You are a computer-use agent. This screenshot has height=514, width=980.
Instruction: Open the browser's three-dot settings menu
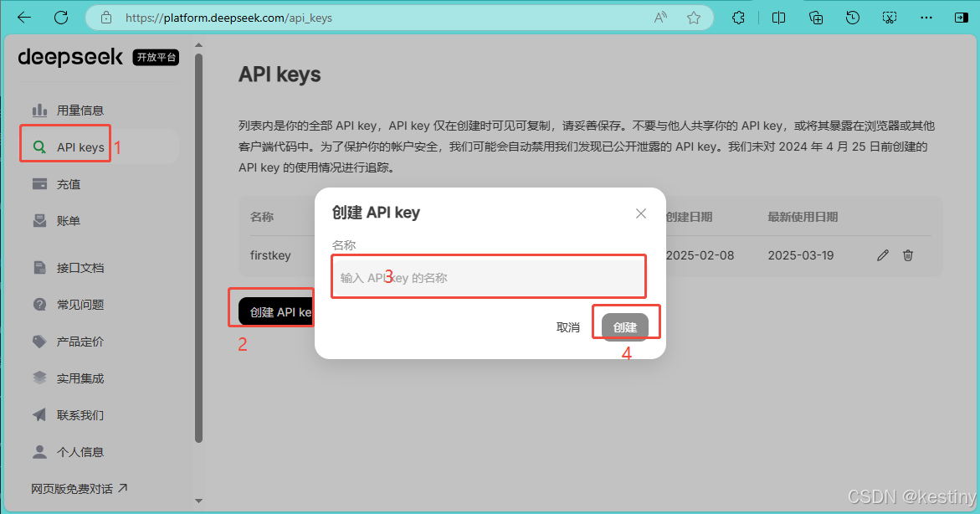pos(926,18)
